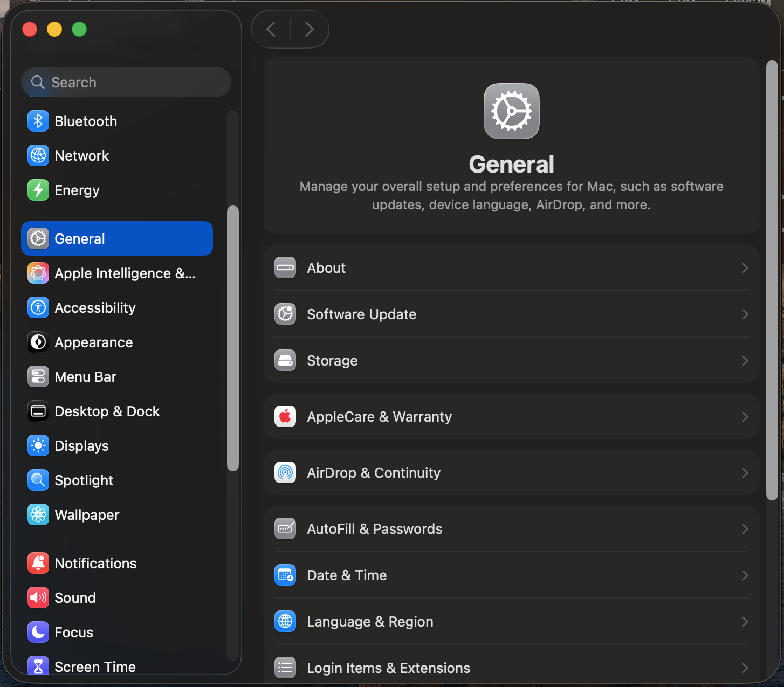Click the Displays sun icon in the sidebar

coord(38,446)
